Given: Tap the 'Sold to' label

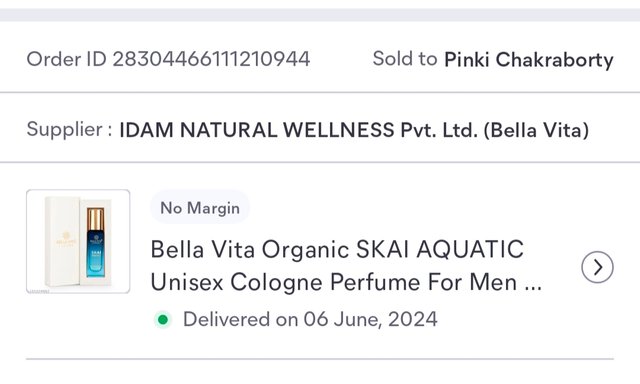Looking at the screenshot, I should click(405, 59).
